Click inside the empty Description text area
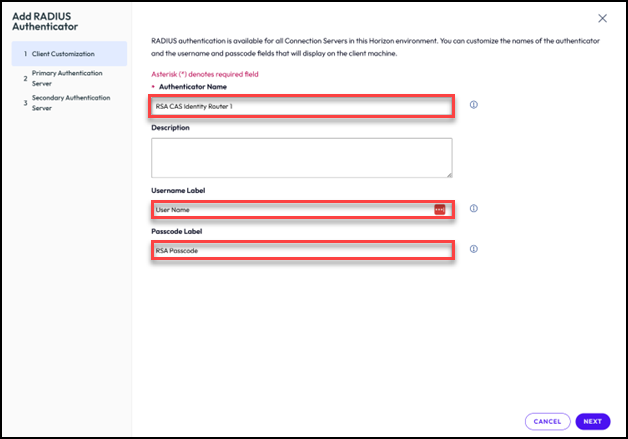The width and height of the screenshot is (628, 439). (300, 157)
